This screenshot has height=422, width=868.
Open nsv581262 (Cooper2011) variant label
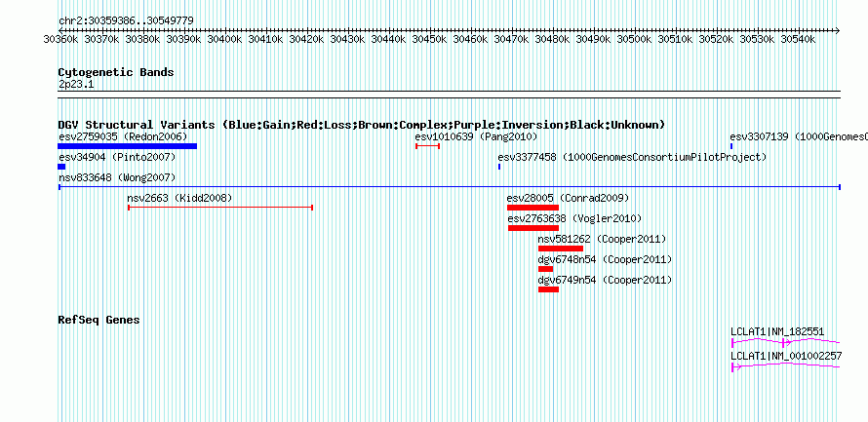603,240
